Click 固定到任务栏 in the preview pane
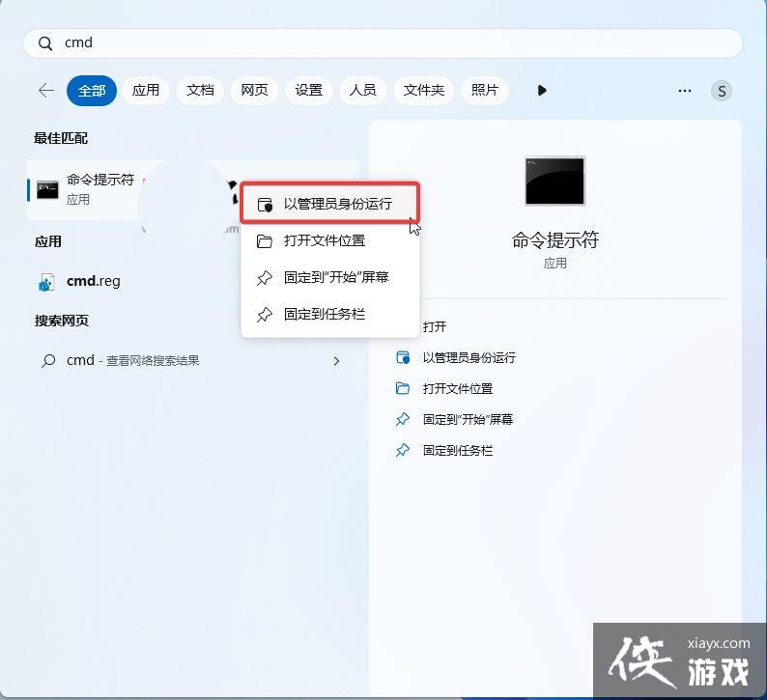Screen dimensions: 767x700 click(457, 450)
